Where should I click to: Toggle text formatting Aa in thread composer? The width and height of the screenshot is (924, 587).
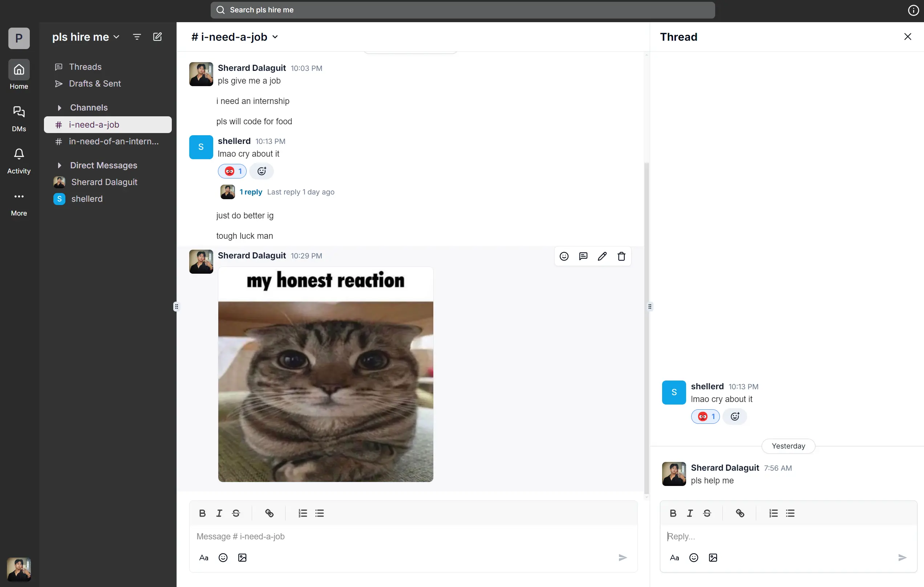(674, 558)
